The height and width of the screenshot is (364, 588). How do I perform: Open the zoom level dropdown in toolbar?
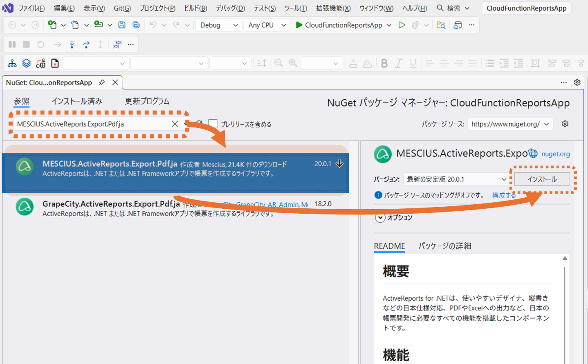(321, 63)
